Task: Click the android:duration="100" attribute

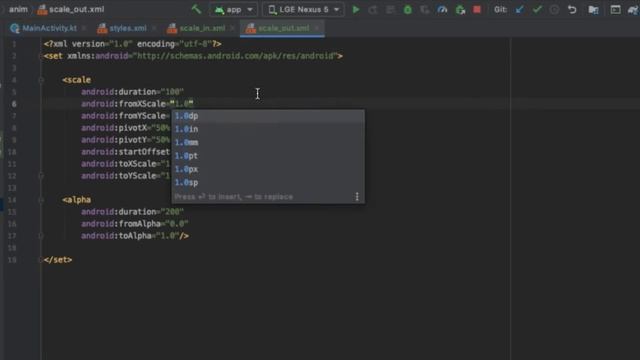Action: (132, 92)
